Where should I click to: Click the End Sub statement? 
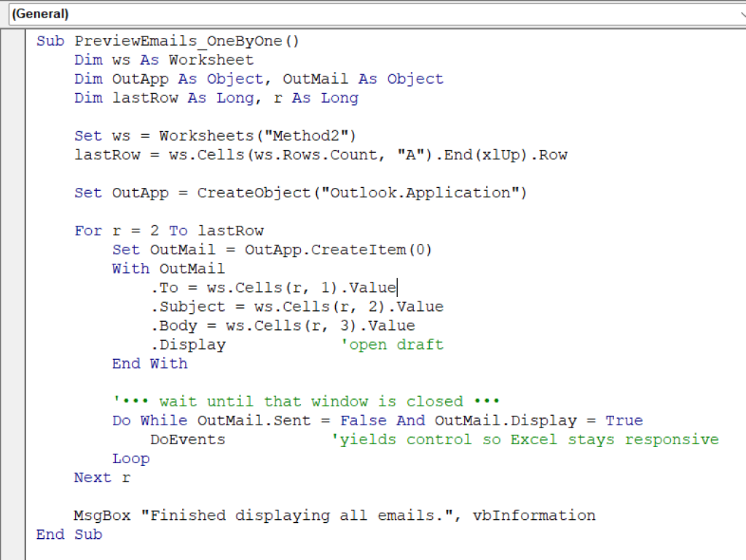pyautogui.click(x=69, y=534)
